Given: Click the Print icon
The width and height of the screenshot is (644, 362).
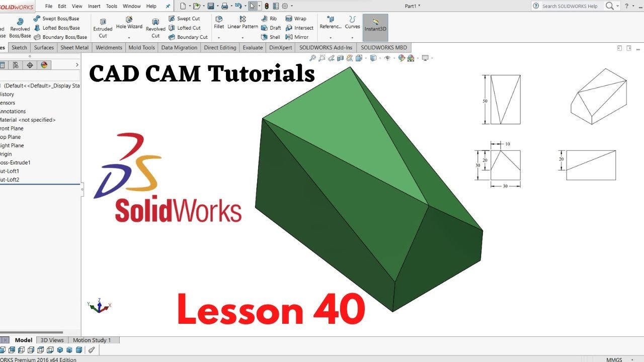Looking at the screenshot, I should pos(225,6).
